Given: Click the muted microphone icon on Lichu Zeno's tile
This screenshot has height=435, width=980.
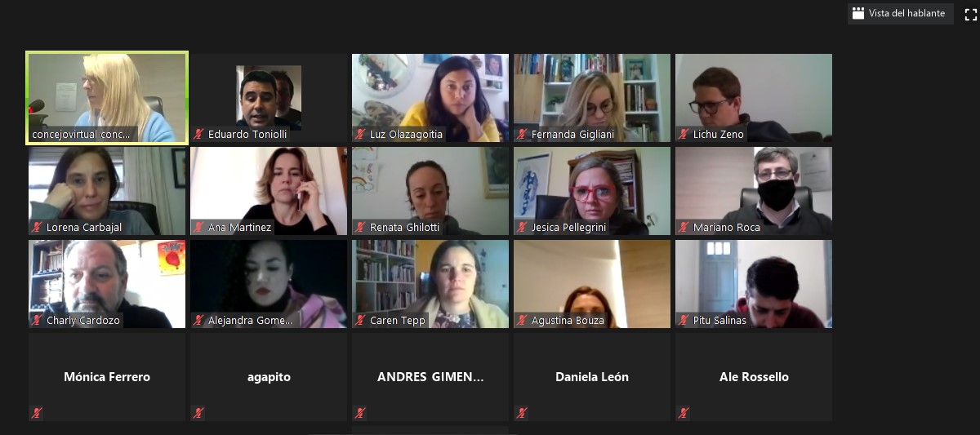Looking at the screenshot, I should (684, 134).
